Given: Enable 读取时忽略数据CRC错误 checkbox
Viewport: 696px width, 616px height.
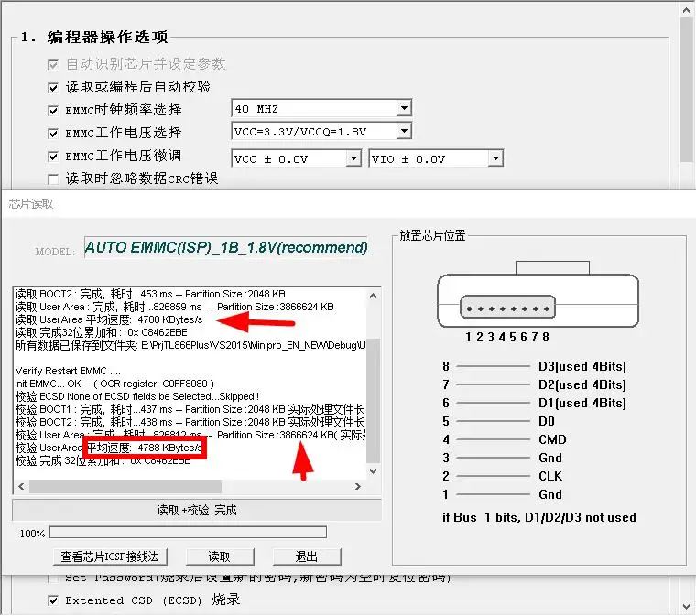Looking at the screenshot, I should point(53,179).
